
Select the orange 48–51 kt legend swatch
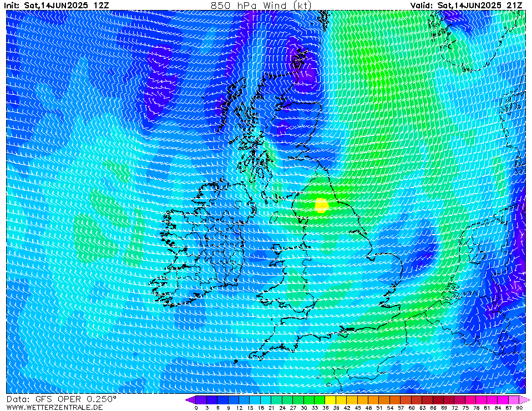coord(373,400)
